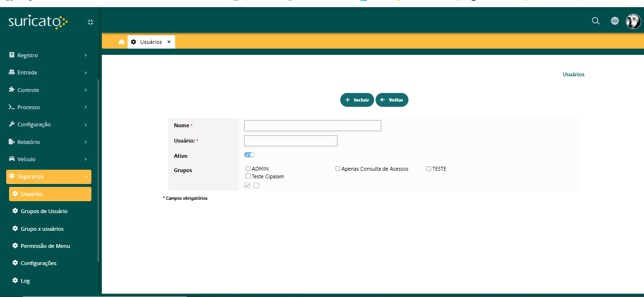Check the TESTE group checkbox
Image resolution: width=644 pixels, height=297 pixels.
point(429,169)
